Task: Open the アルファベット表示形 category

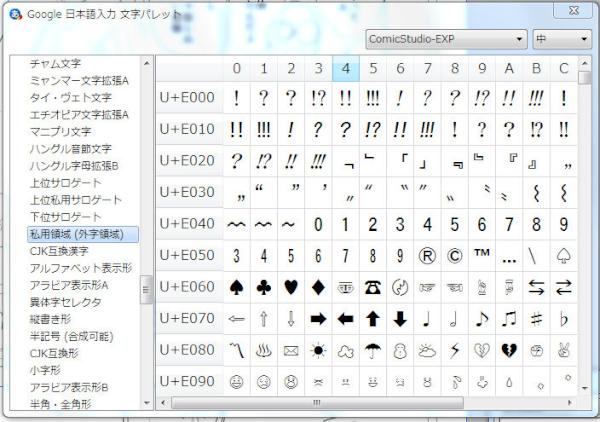Action: tap(81, 268)
